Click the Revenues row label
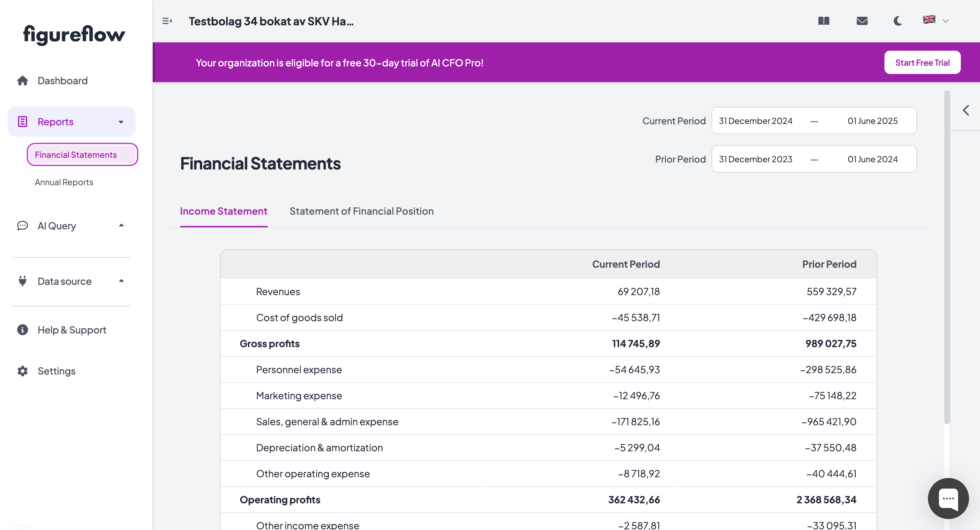 click(x=278, y=291)
